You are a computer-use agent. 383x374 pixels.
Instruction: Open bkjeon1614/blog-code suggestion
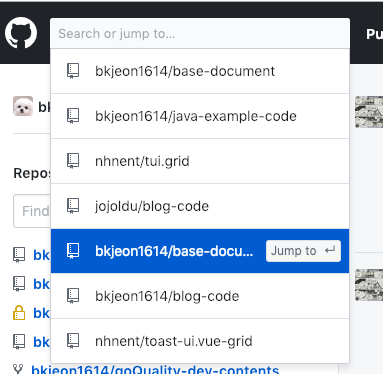pos(200,296)
